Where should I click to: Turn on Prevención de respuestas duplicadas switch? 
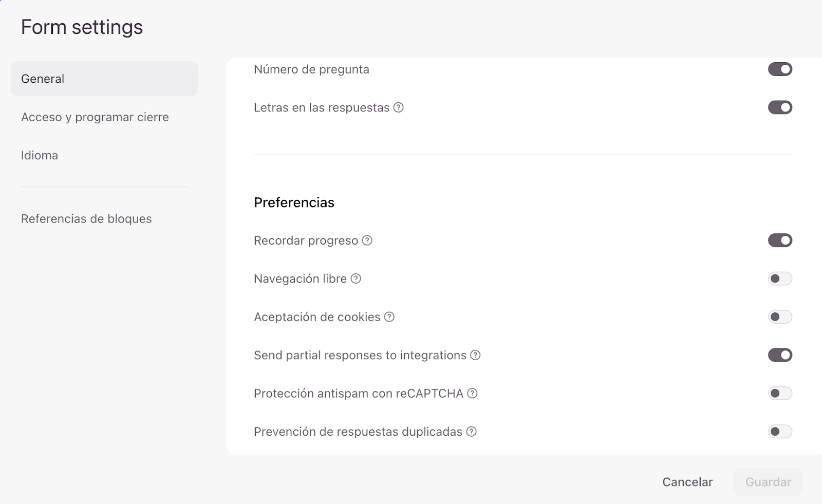click(780, 432)
